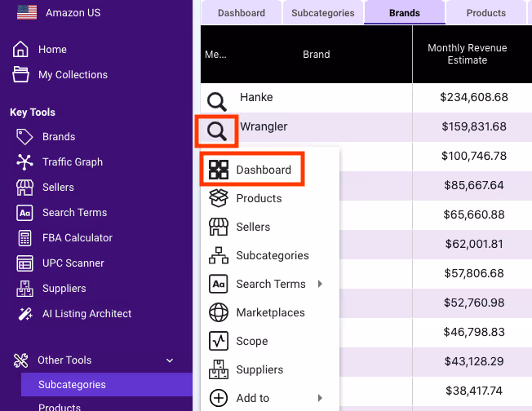The image size is (532, 411).
Task: Click the $52,760.98 revenue cell
Action: coord(474,303)
